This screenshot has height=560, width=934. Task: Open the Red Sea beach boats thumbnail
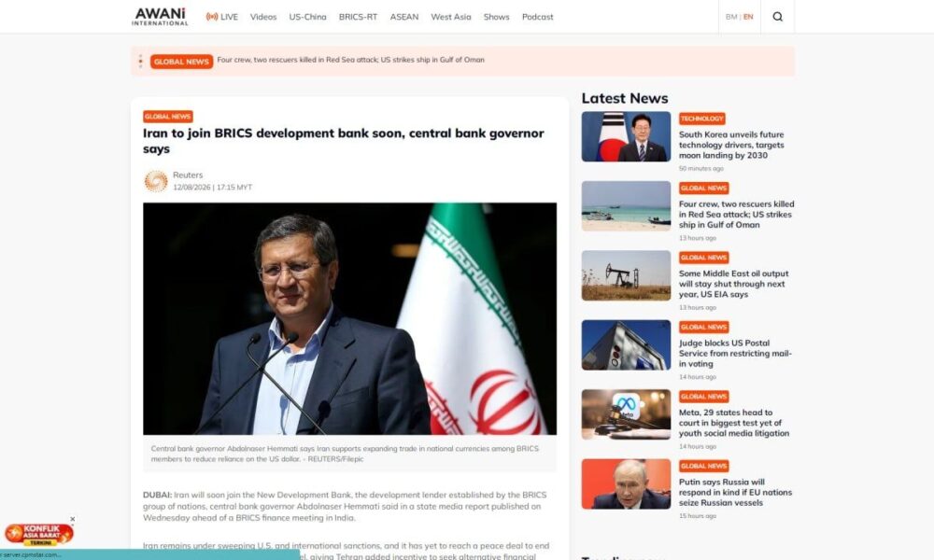pos(626,206)
